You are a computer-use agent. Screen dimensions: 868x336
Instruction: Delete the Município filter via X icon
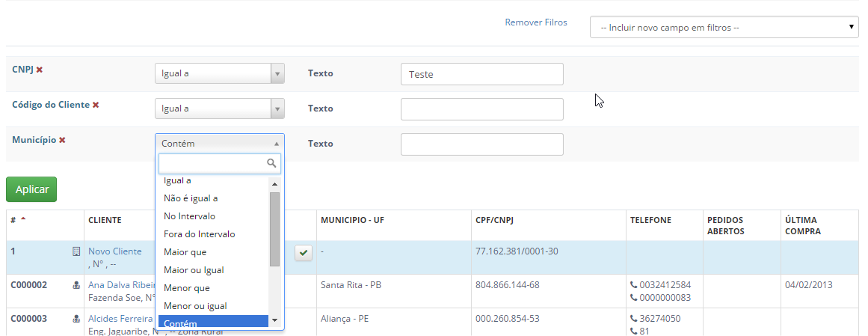62,140
